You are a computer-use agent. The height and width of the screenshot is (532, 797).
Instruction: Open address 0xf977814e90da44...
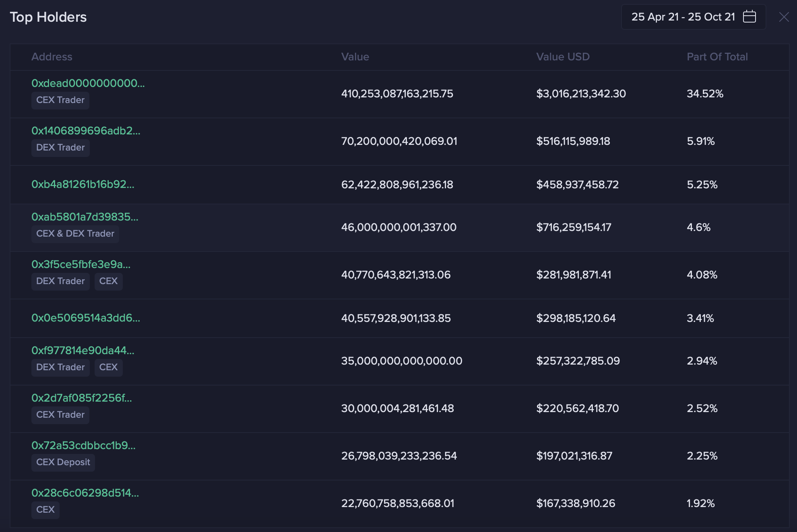coord(83,351)
